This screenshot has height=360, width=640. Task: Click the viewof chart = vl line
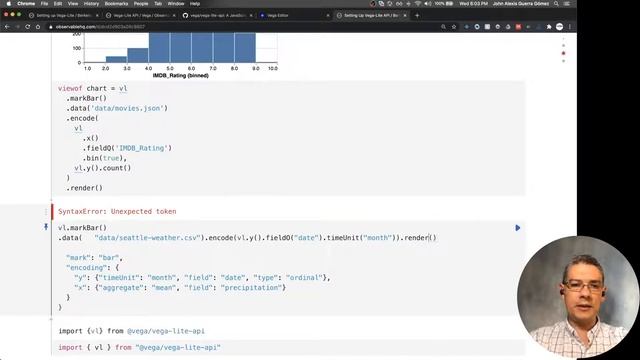click(93, 88)
